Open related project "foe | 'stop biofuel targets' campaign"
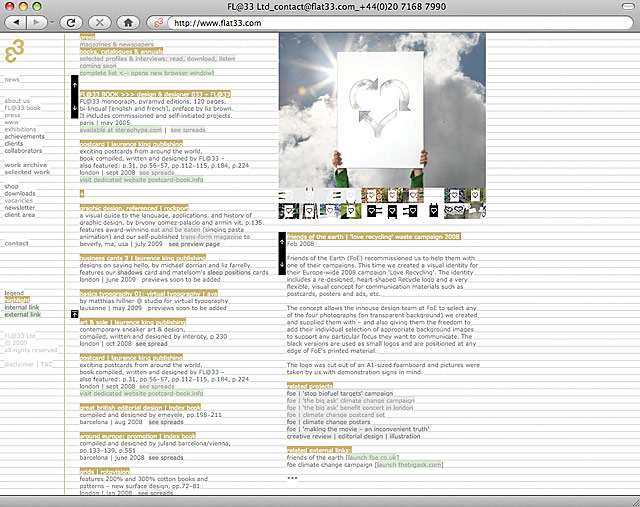 340,394
